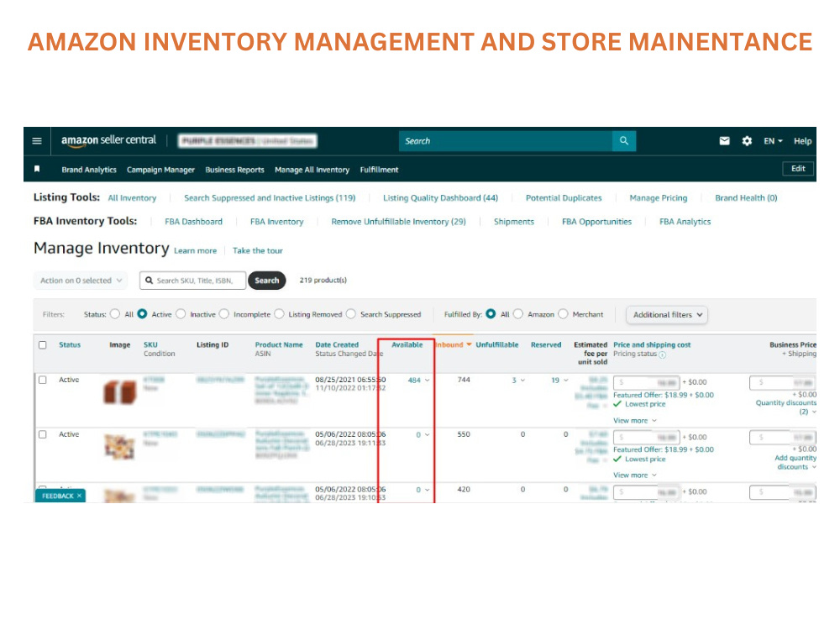Viewport: 840px width, 630px height.
Task: Select Status All radio button
Action: tap(115, 314)
